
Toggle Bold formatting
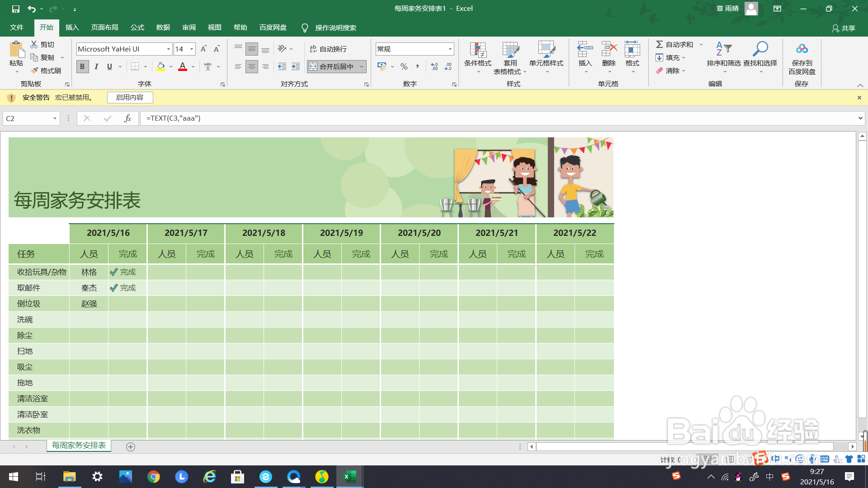pos(82,66)
